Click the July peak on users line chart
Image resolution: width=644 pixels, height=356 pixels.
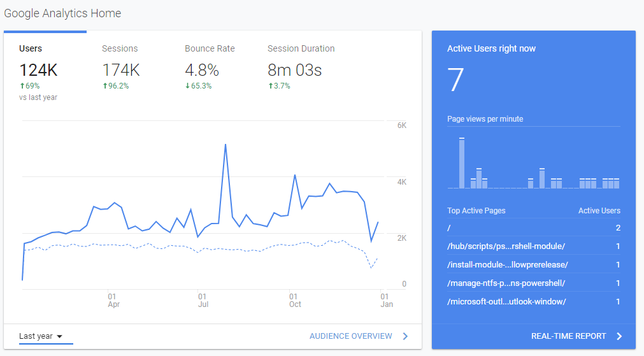(225, 145)
